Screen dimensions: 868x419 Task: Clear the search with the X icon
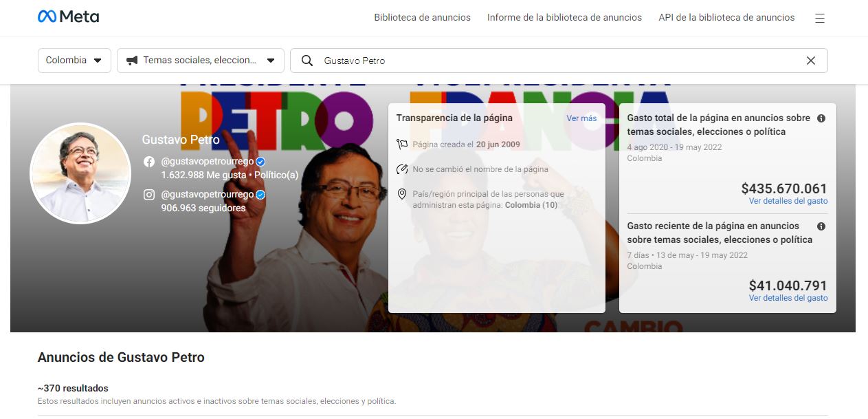[x=811, y=61]
